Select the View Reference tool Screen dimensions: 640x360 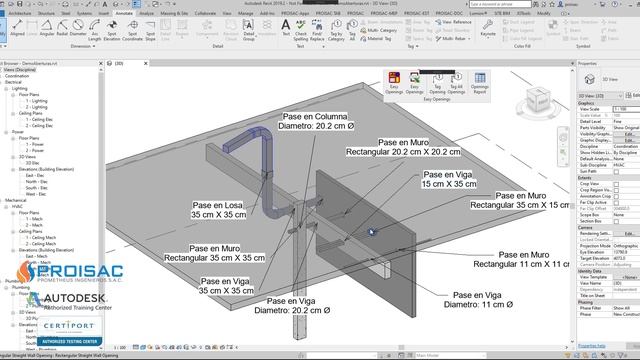coord(453,22)
